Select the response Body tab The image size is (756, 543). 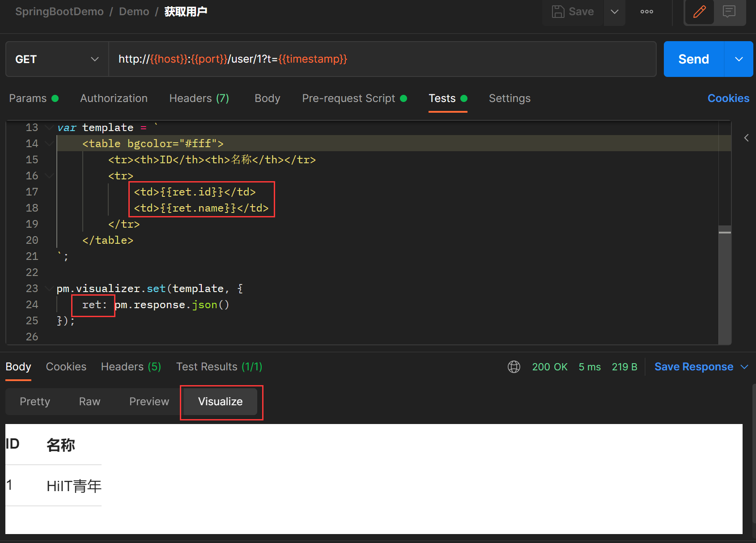[18, 367]
